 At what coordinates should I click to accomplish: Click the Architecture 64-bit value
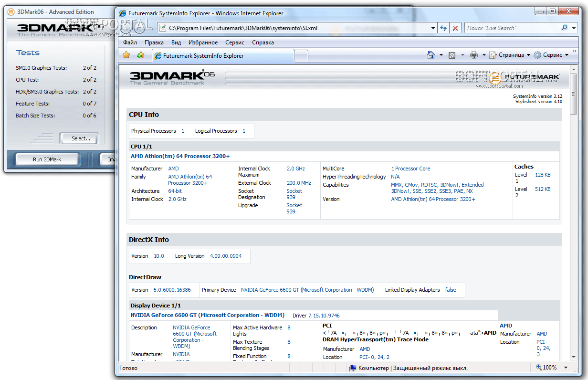[175, 191]
